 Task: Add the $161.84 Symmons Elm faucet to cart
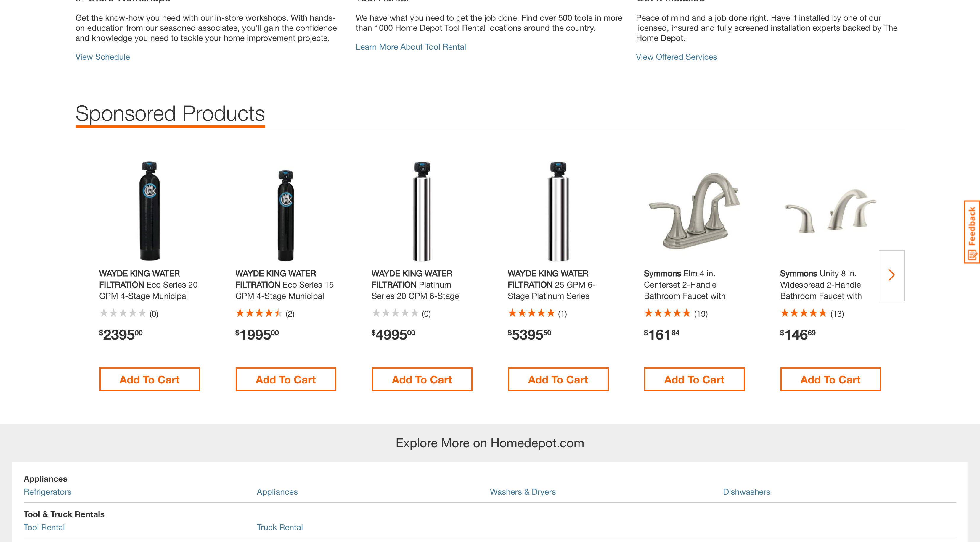tap(694, 379)
